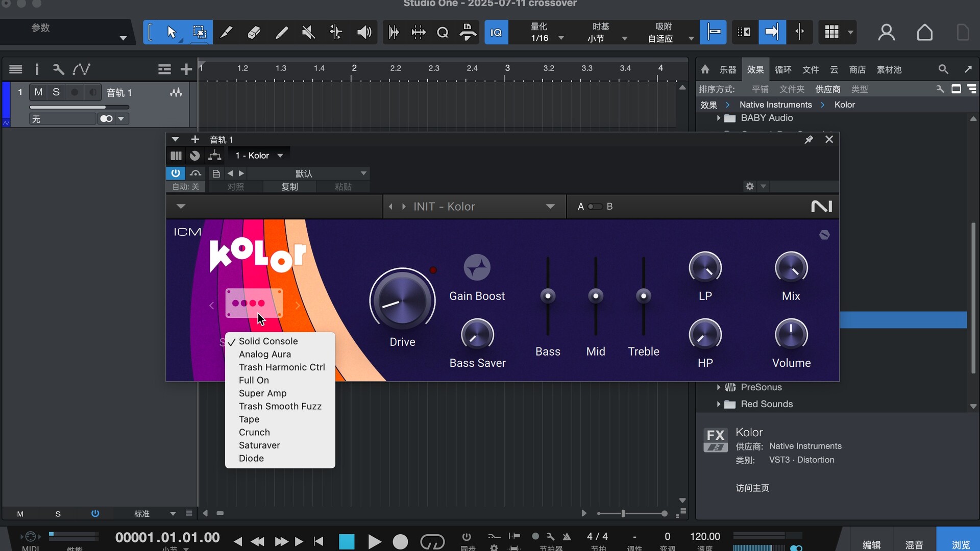
Task: Click the timeline ruler at bar 3
Action: (x=507, y=68)
